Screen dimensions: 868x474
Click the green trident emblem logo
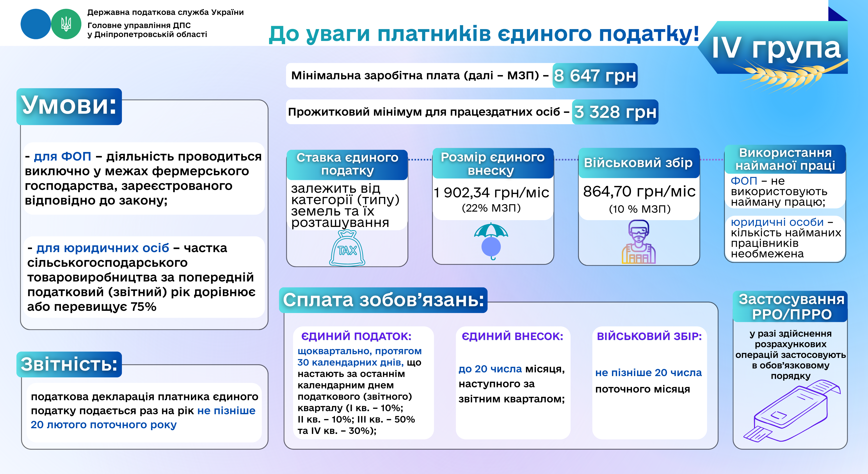click(66, 24)
